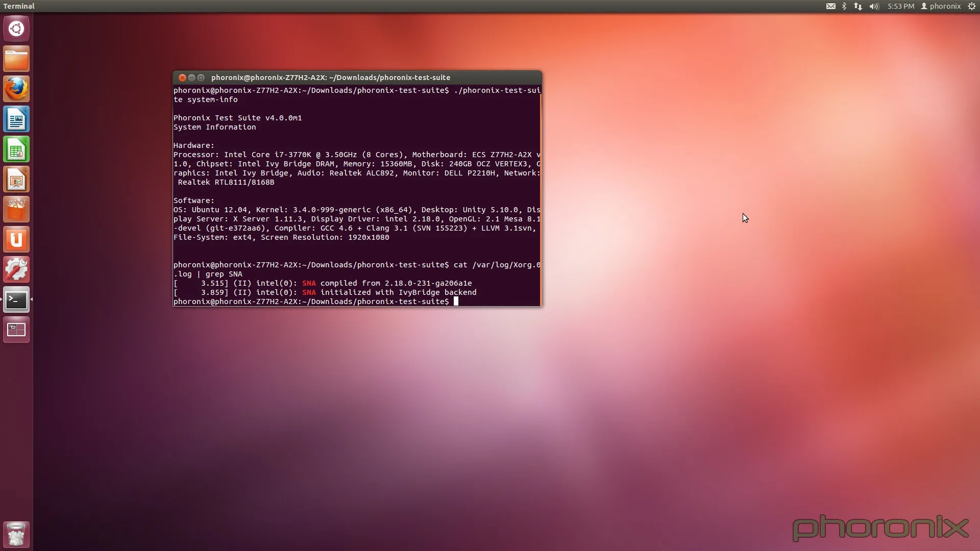This screenshot has width=980, height=551.
Task: Open Ubuntu Software Center launcher icon
Action: [x=16, y=209]
